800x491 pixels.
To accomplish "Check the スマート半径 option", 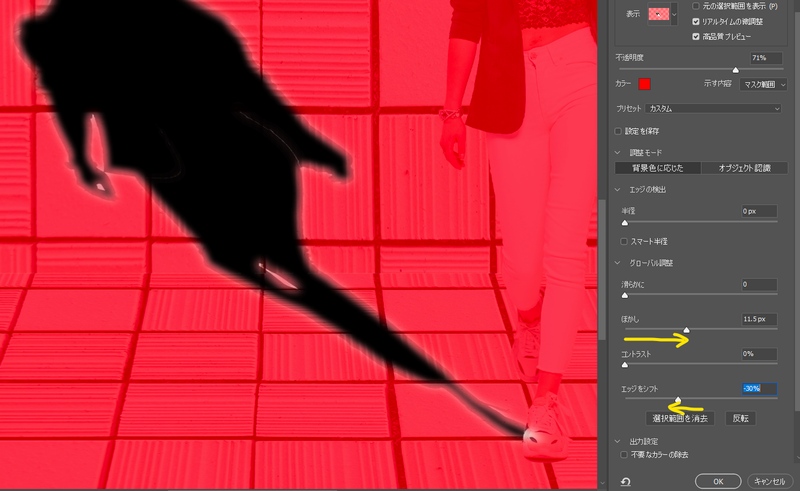I will pyautogui.click(x=625, y=241).
